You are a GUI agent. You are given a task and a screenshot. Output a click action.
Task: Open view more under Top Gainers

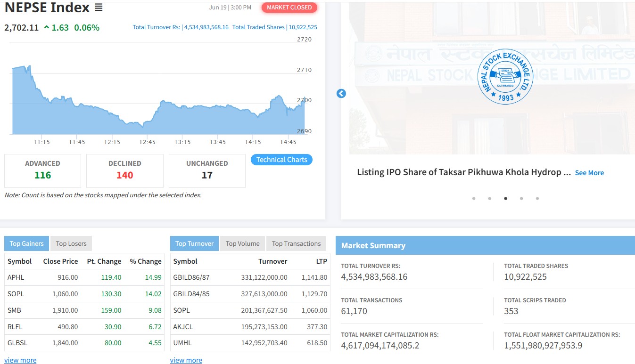pos(20,360)
